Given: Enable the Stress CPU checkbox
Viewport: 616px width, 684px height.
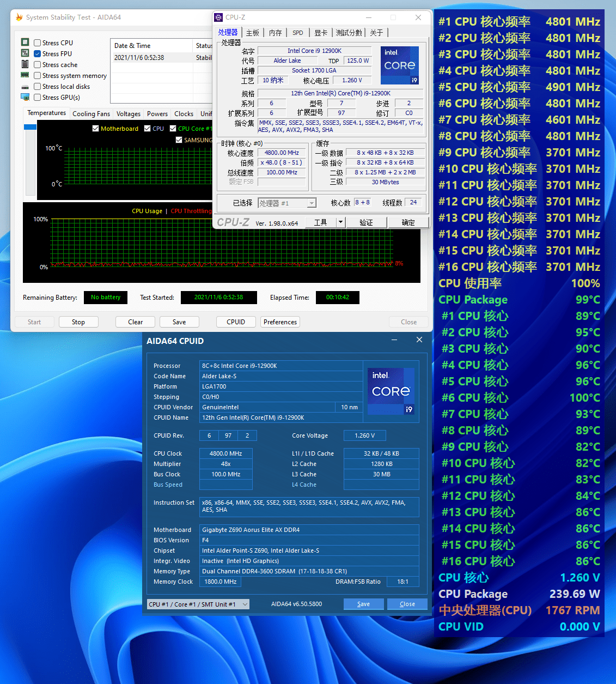Looking at the screenshot, I should click(x=38, y=43).
